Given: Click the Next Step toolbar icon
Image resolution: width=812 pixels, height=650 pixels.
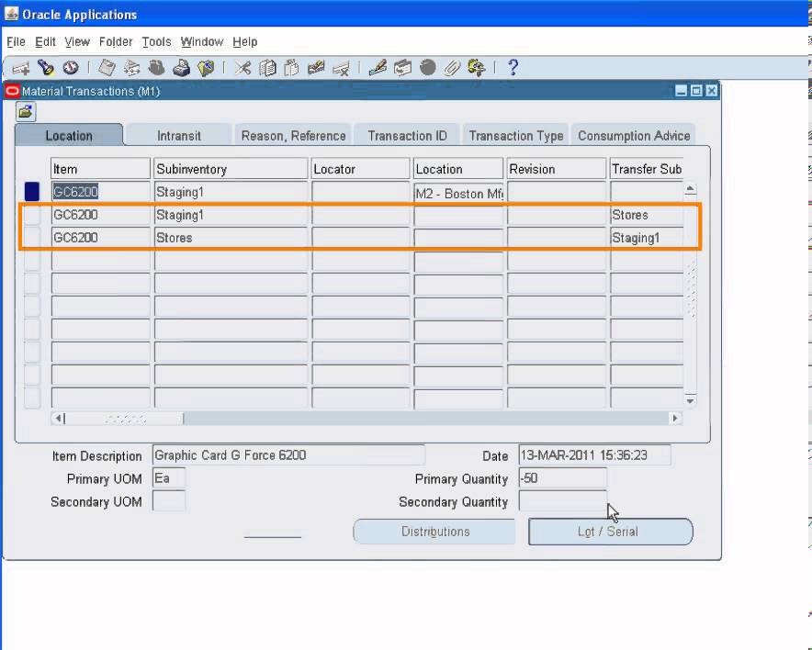Looking at the screenshot, I should point(131,68).
